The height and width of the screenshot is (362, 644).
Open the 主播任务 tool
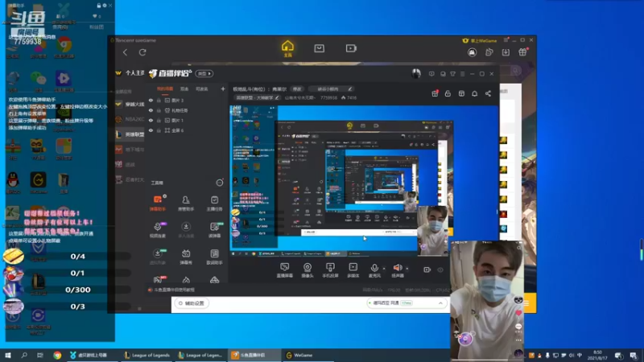pos(214,203)
